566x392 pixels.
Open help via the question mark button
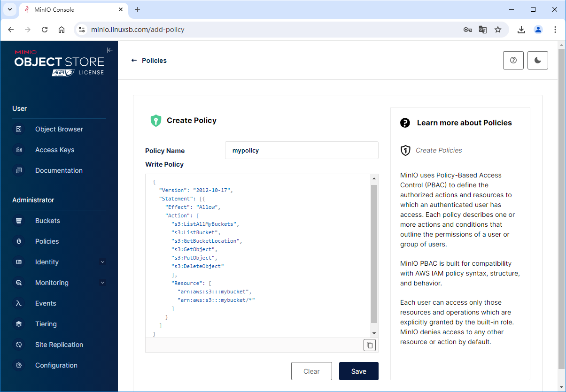point(513,61)
